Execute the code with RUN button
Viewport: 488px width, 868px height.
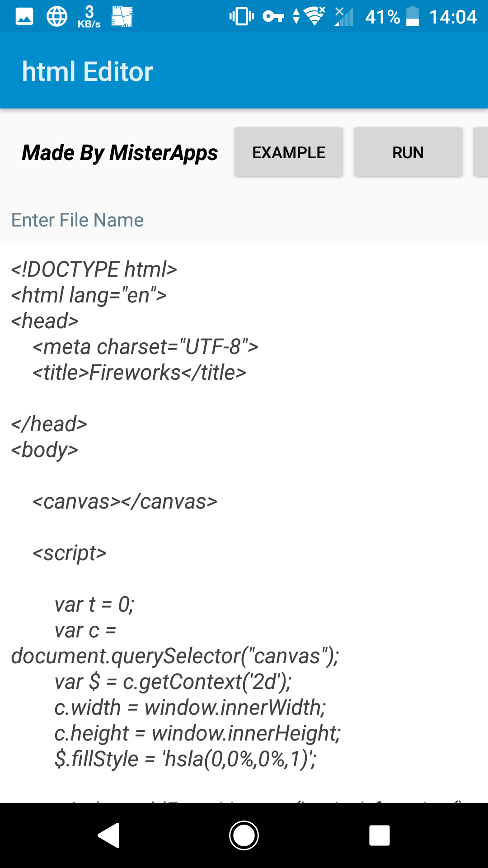408,152
